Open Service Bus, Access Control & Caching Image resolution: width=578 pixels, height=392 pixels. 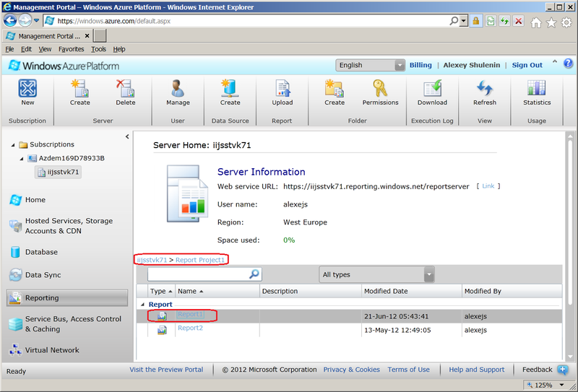[x=73, y=324]
